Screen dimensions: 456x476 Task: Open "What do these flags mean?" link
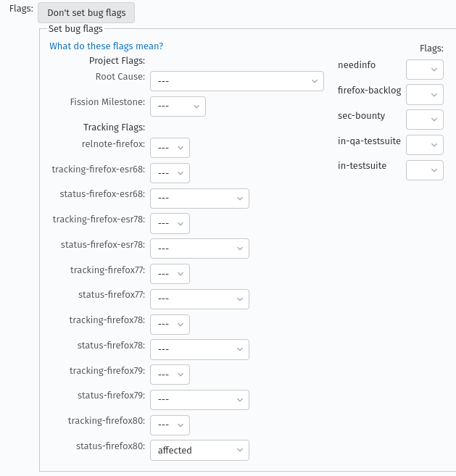click(x=106, y=46)
